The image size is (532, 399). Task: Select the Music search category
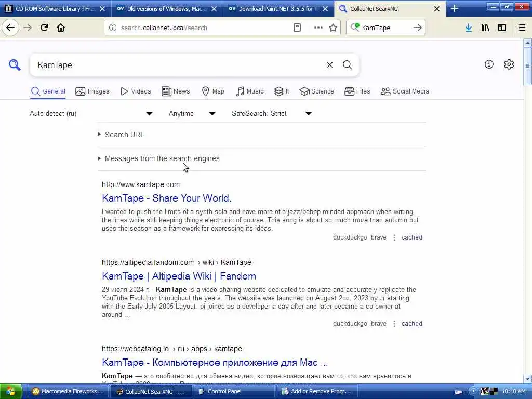click(250, 91)
